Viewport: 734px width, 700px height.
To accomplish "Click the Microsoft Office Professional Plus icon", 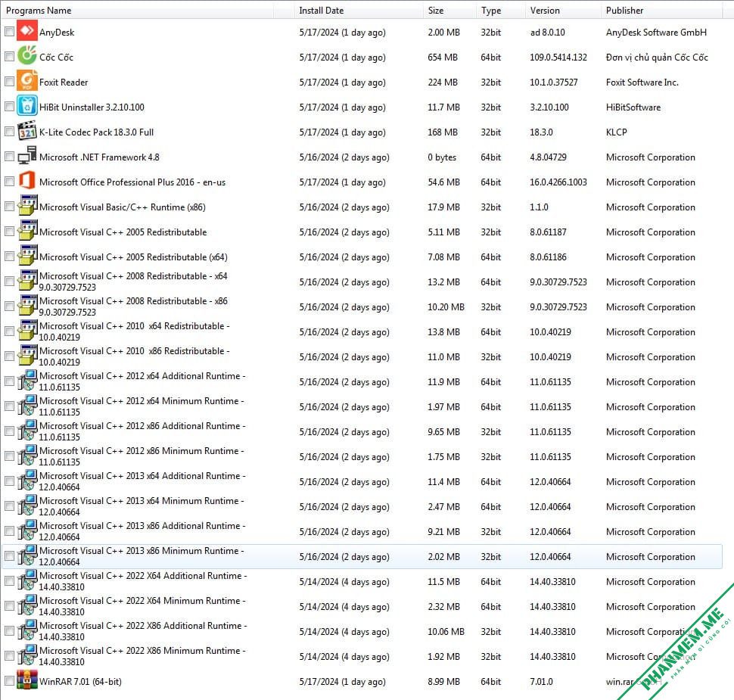I will pyautogui.click(x=27, y=181).
